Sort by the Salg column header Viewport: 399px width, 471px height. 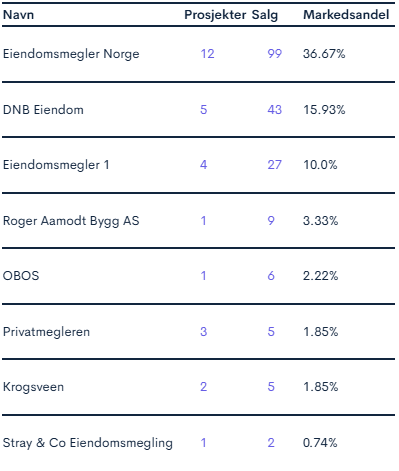(265, 15)
